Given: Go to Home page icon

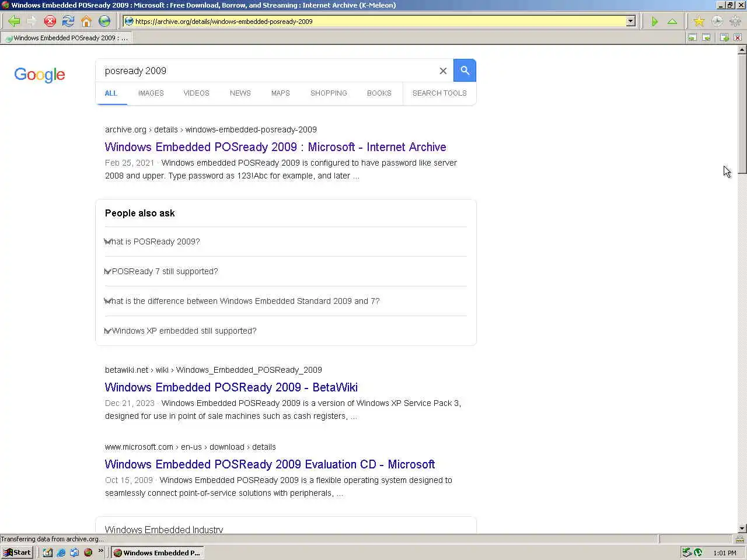Looking at the screenshot, I should point(86,22).
